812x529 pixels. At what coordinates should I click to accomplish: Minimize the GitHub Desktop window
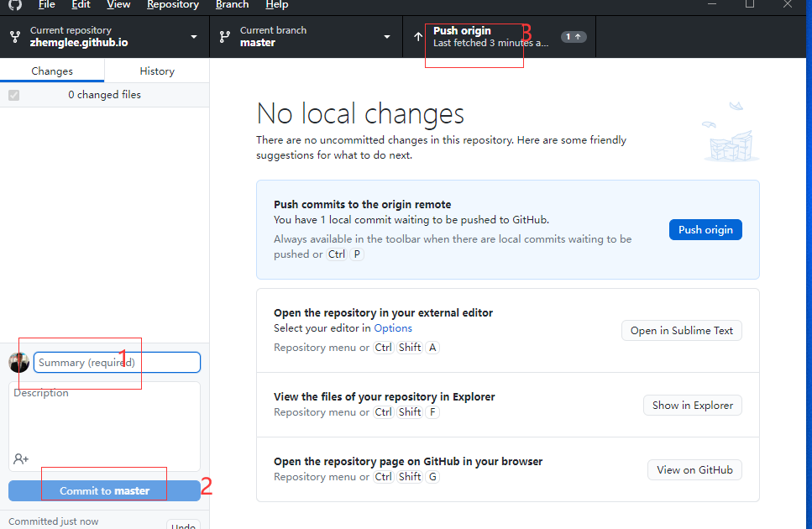(x=712, y=4)
